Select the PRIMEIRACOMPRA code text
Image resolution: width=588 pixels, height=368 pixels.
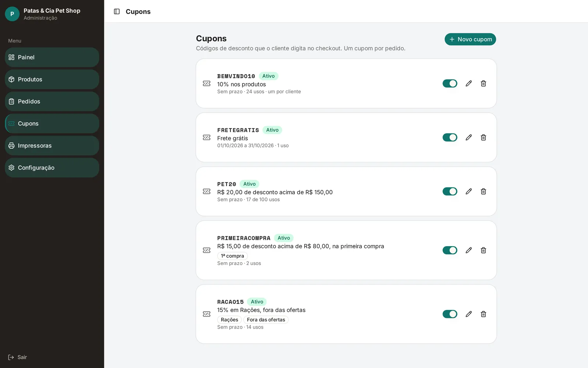click(244, 238)
